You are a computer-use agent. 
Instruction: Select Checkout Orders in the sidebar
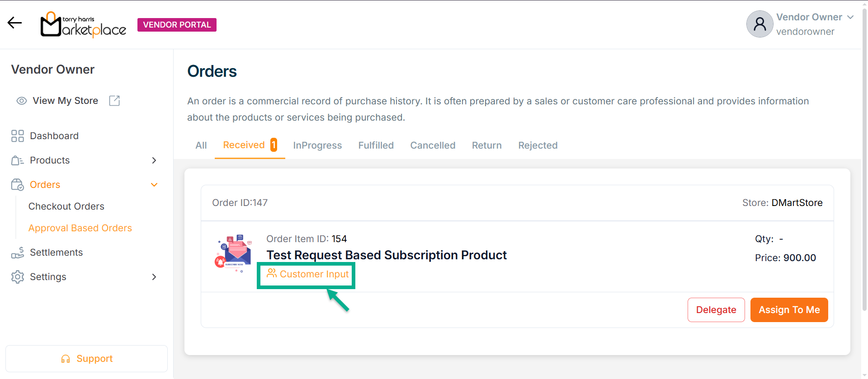(x=66, y=206)
